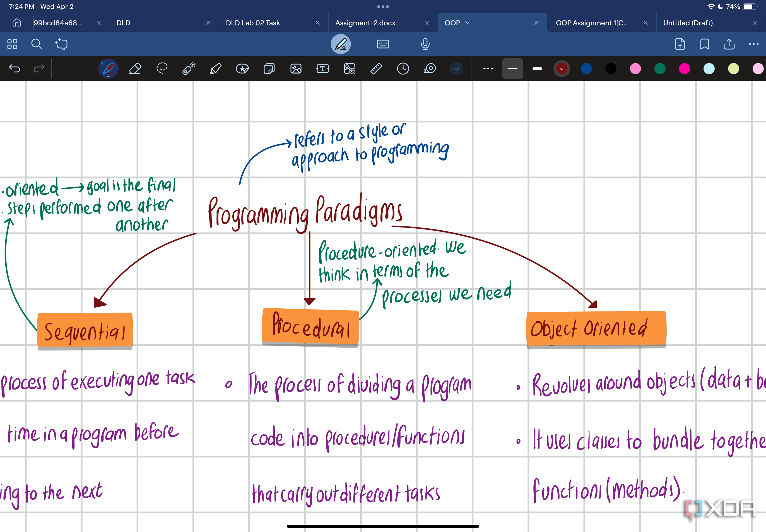Tap the AI sparkle note assistant icon

pos(61,44)
